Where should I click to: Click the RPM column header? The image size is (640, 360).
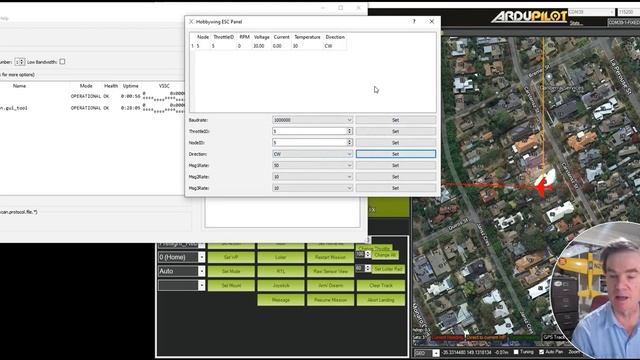tap(244, 37)
